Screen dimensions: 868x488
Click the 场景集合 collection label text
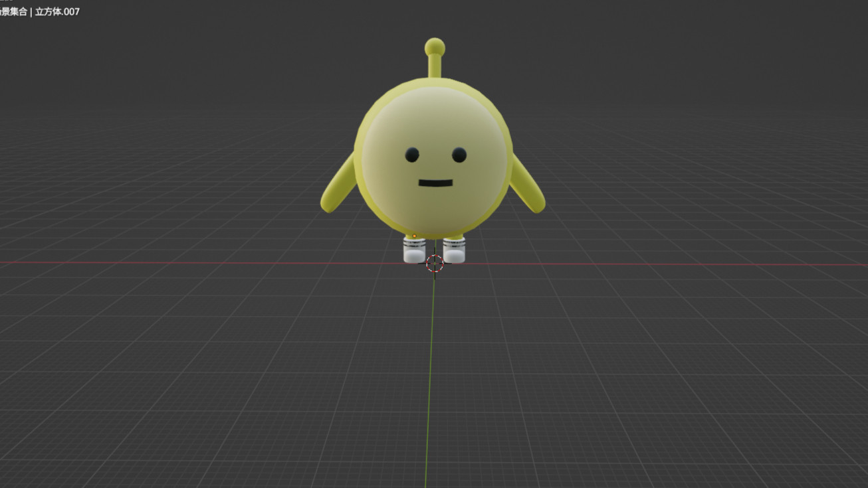12,11
